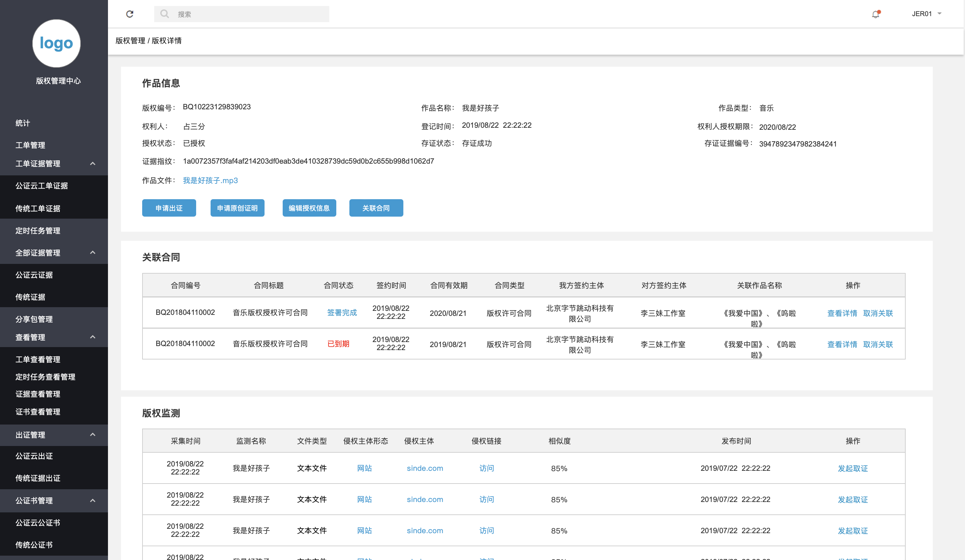Click the refresh icon in top bar
The width and height of the screenshot is (965, 560).
pyautogui.click(x=130, y=14)
